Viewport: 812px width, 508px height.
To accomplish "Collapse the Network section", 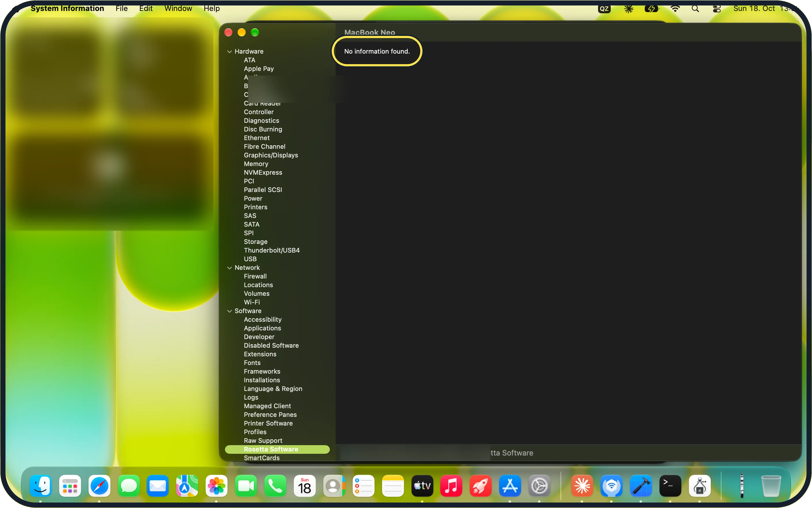I will [230, 268].
